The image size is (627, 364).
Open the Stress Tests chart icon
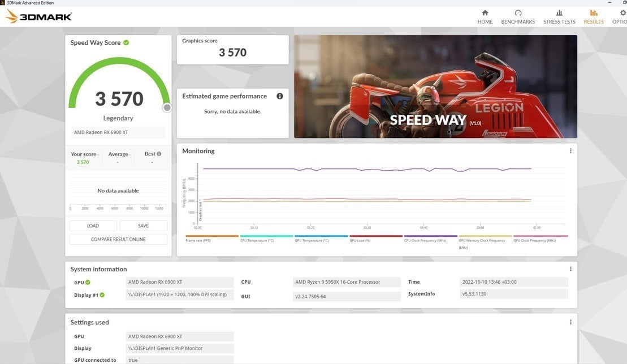(x=559, y=13)
